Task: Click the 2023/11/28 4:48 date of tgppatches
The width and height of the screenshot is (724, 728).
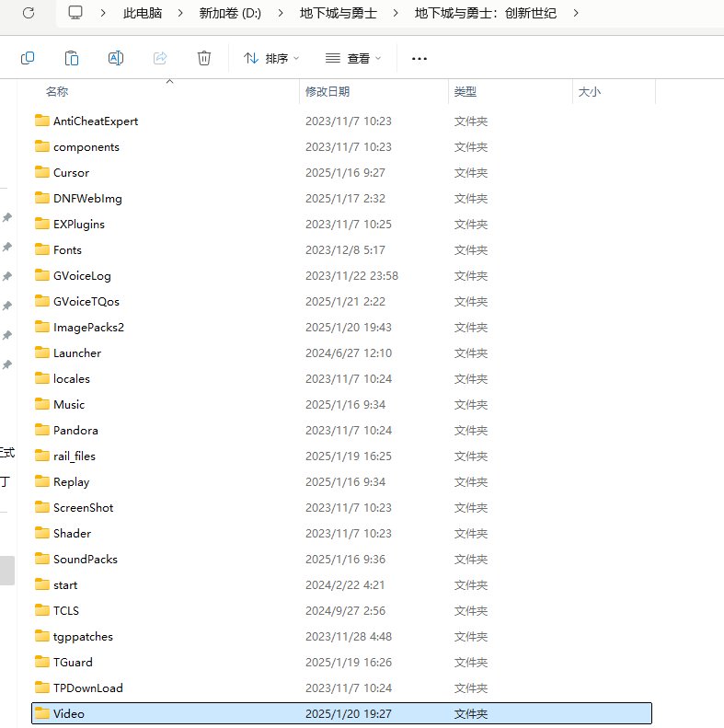Action: point(349,637)
